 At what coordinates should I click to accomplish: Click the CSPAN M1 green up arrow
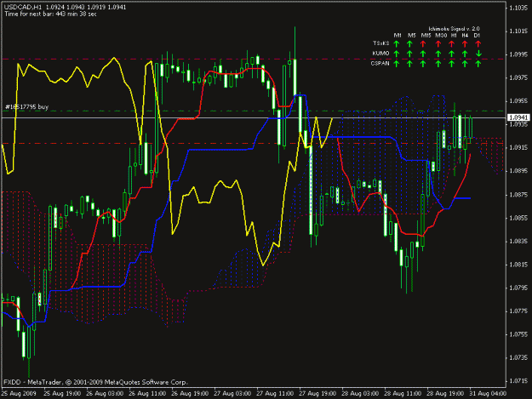click(397, 64)
